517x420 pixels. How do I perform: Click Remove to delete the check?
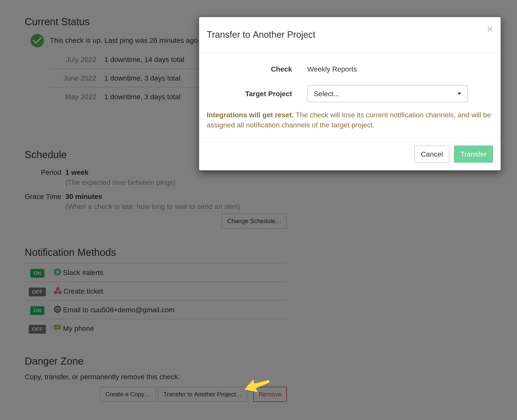tap(270, 394)
